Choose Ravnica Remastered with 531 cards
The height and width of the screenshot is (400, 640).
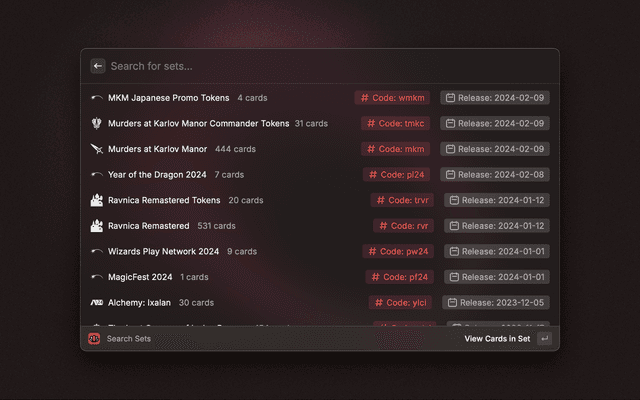coord(148,226)
